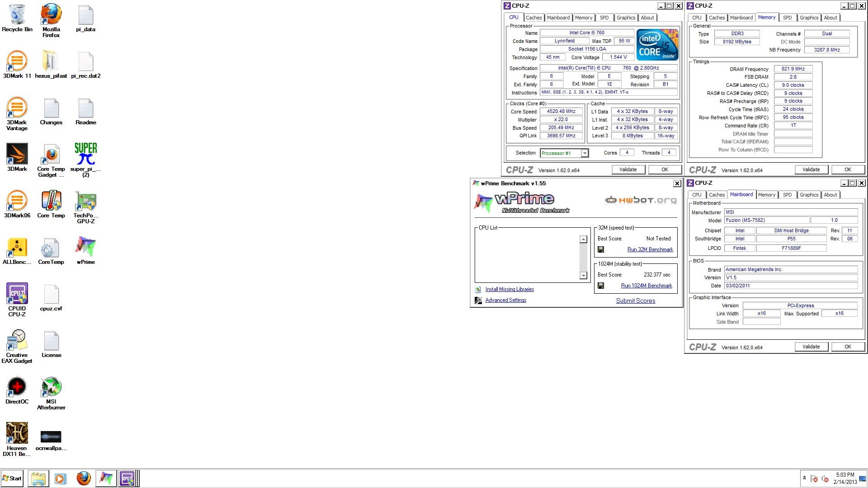This screenshot has width=868, height=488.
Task: Open Mainboard tab in the CPU window
Action: pos(558,18)
